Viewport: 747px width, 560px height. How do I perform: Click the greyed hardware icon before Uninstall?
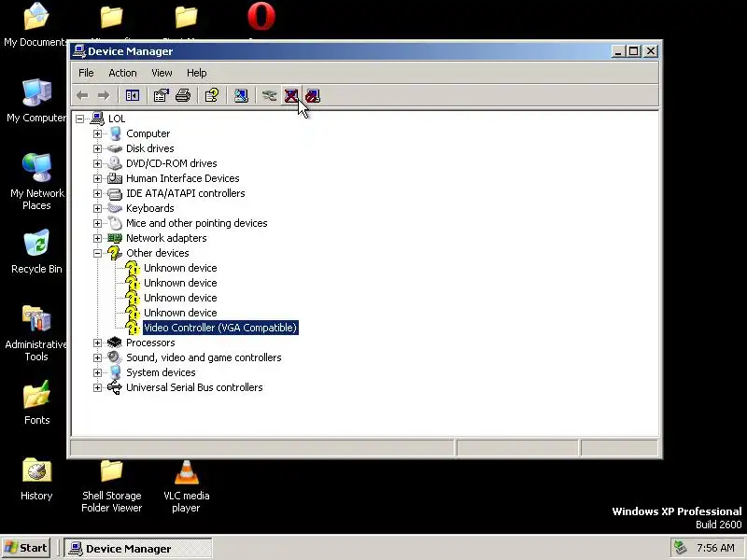(269, 96)
